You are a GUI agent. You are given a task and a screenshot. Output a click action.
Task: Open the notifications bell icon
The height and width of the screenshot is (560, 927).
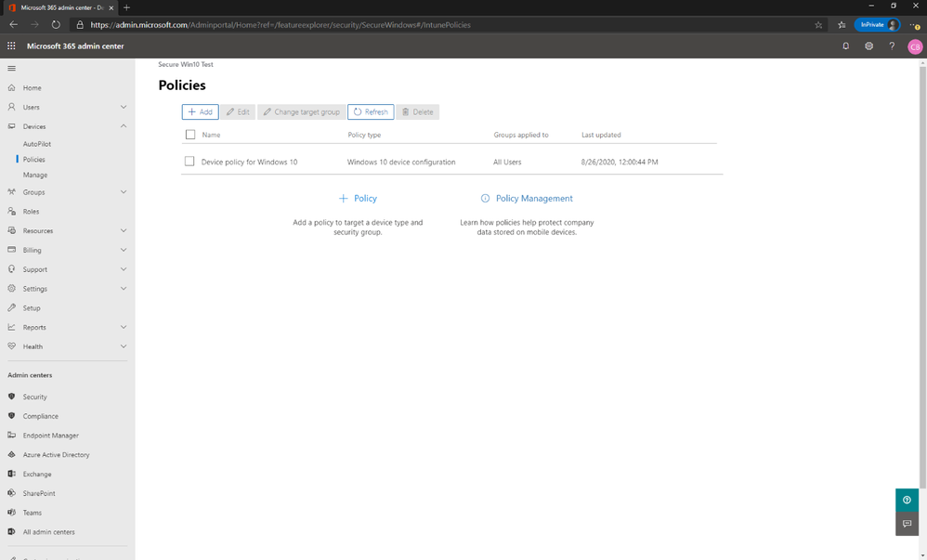(845, 46)
